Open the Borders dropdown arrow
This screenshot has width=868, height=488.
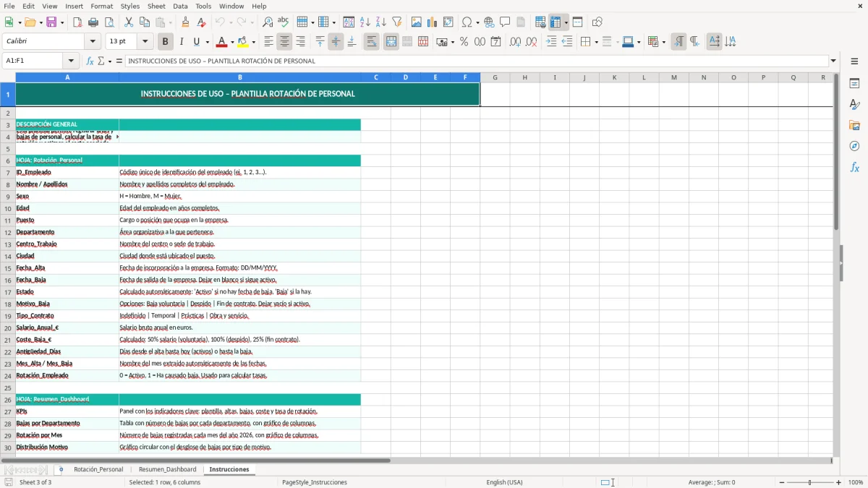point(596,42)
